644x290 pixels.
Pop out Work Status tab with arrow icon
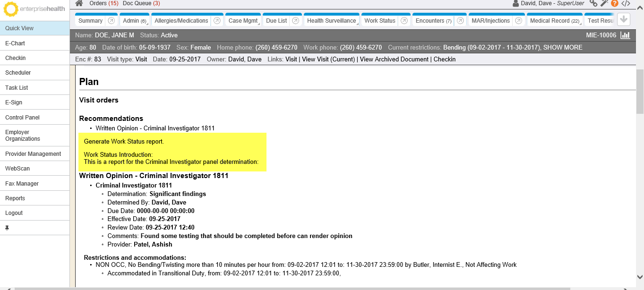pyautogui.click(x=404, y=21)
